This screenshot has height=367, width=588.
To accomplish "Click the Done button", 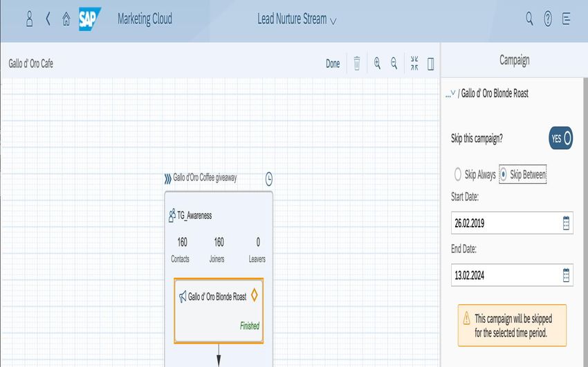I will (333, 64).
